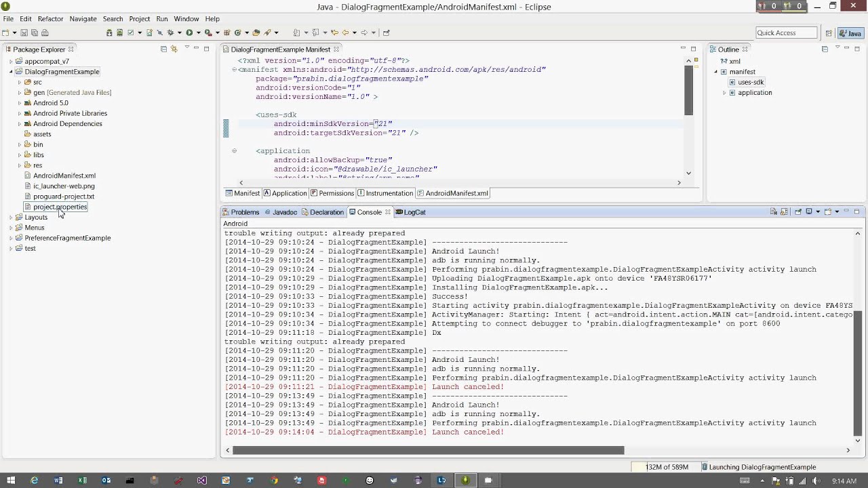Click the Windows Start button
This screenshot has height=488, width=868.
point(11,481)
